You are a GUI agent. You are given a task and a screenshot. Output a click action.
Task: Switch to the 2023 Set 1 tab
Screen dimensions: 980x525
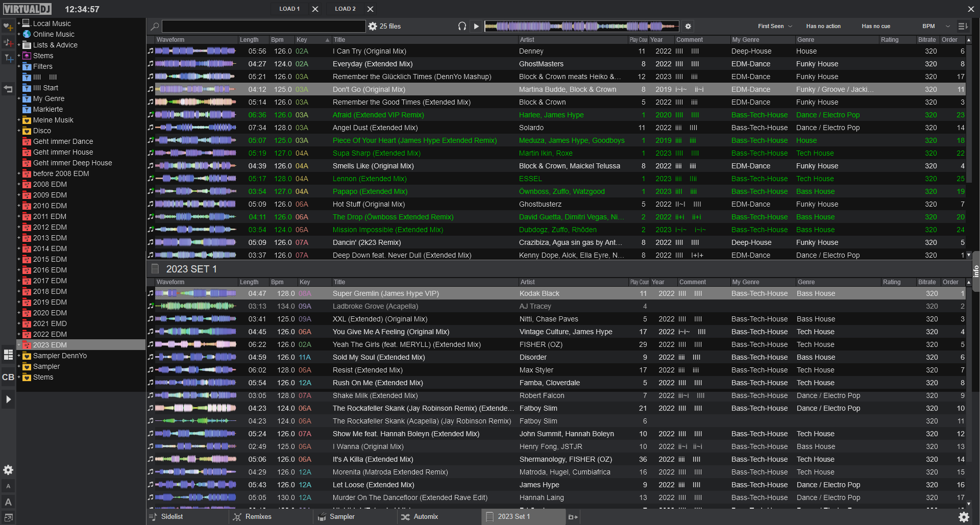(523, 517)
